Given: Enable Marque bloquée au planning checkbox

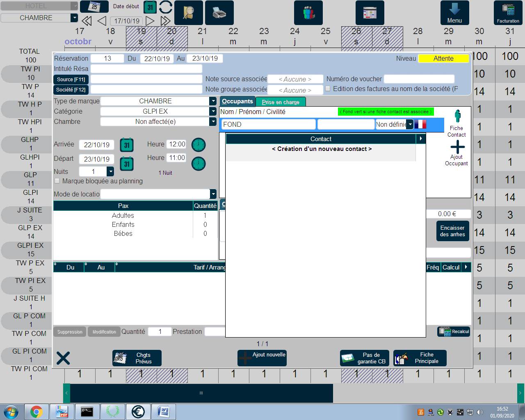Looking at the screenshot, I should [57, 181].
